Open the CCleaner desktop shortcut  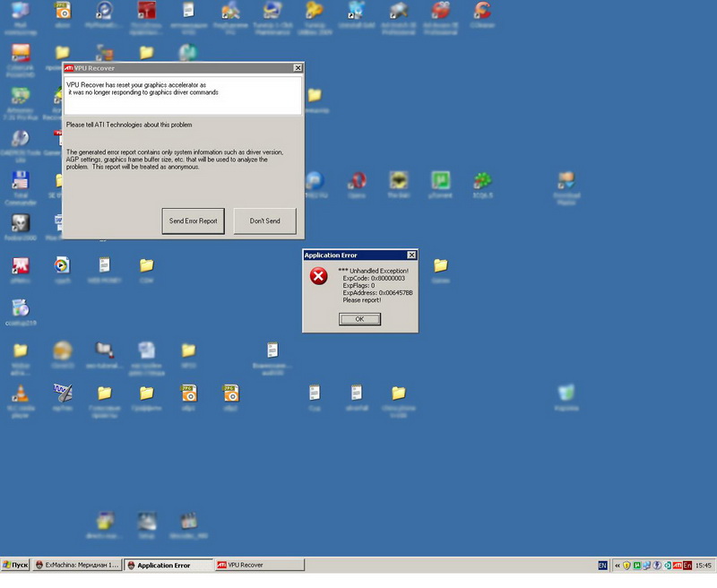pos(482,11)
